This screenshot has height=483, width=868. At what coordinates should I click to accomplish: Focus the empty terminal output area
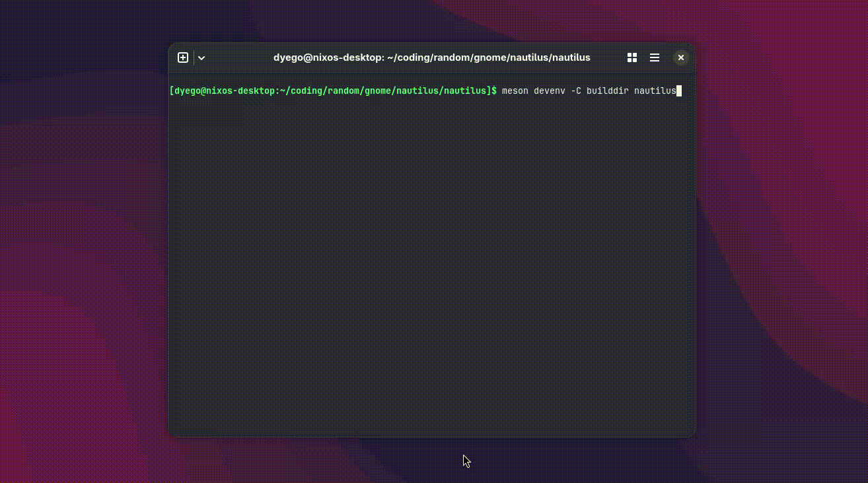click(x=431, y=264)
